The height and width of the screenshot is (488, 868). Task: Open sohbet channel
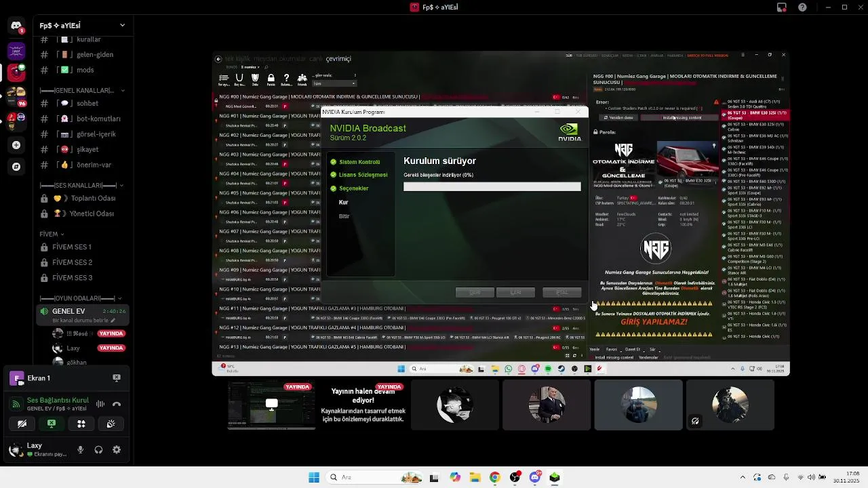click(82, 103)
